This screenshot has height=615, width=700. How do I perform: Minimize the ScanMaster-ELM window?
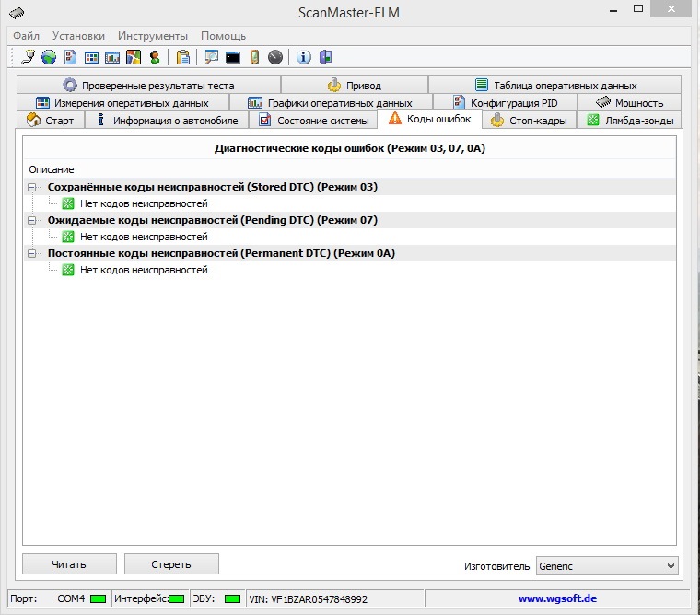click(x=613, y=9)
